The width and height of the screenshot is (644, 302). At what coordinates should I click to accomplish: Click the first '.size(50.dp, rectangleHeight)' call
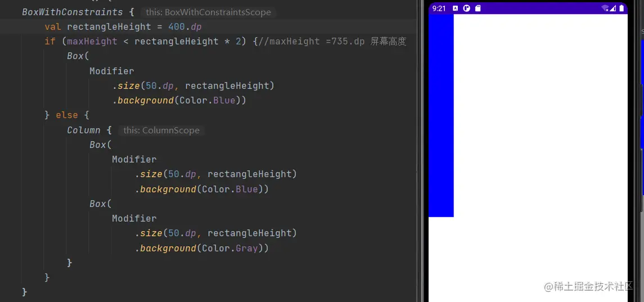point(193,86)
